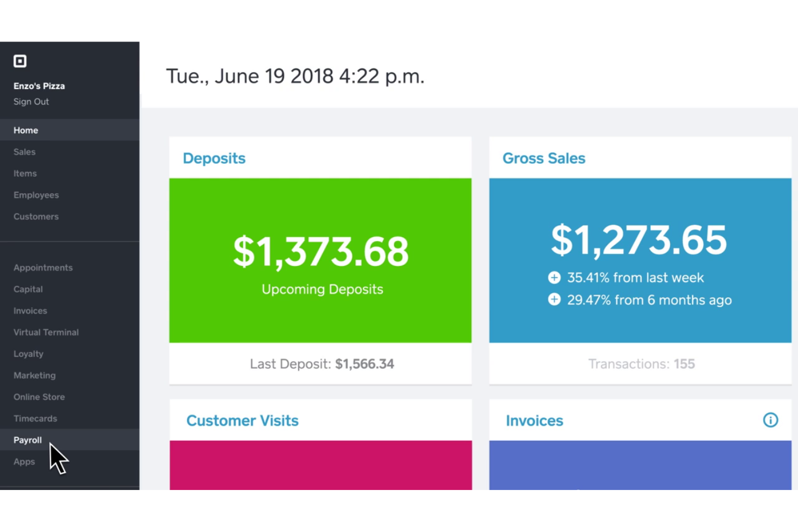
Task: Open the Items section
Action: pos(25,173)
